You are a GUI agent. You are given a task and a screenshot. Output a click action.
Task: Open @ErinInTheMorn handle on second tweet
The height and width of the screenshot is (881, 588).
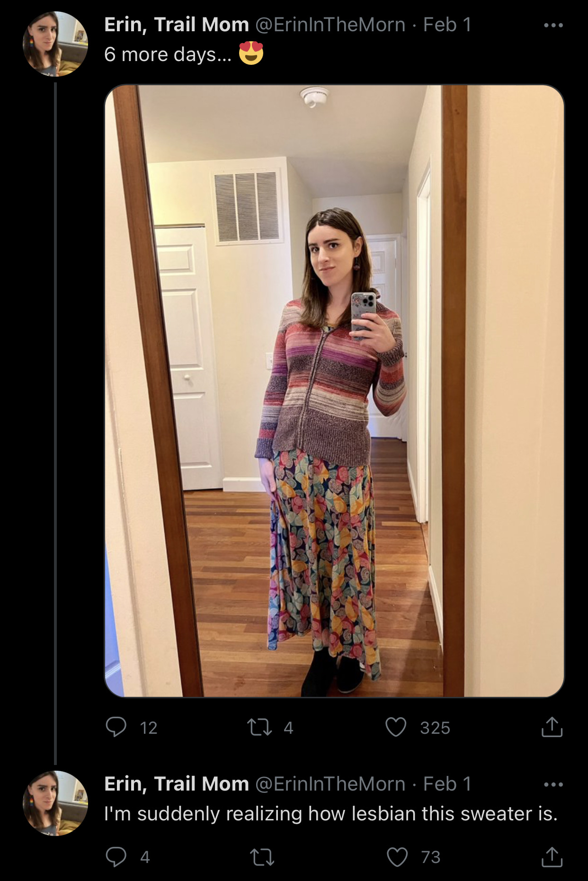(330, 784)
